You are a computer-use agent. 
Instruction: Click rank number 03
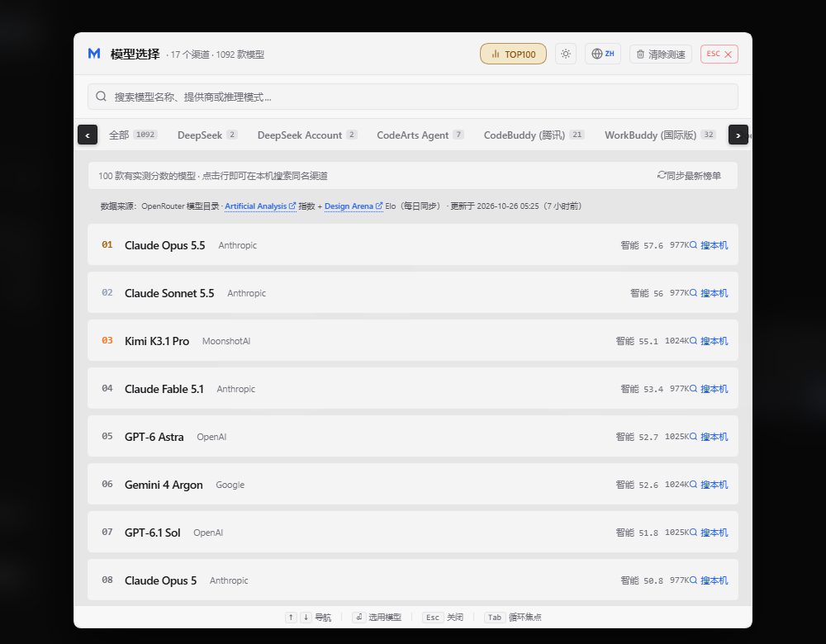(107, 340)
